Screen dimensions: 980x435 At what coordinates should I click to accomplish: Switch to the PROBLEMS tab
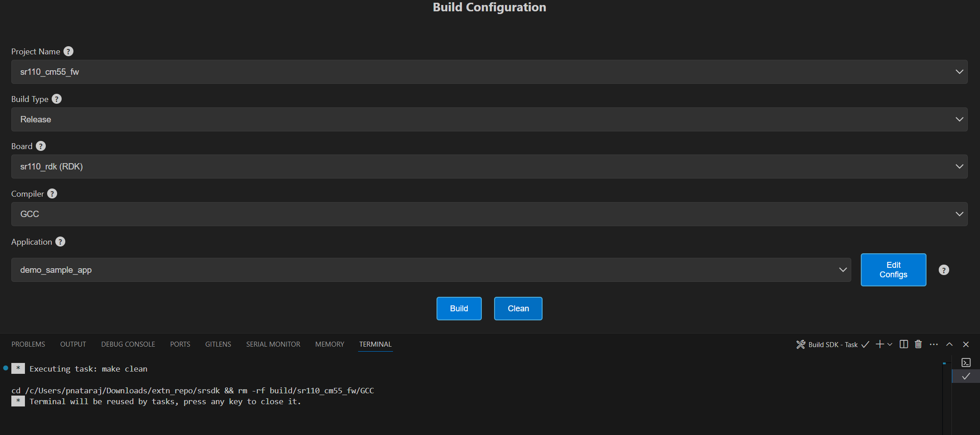click(28, 344)
